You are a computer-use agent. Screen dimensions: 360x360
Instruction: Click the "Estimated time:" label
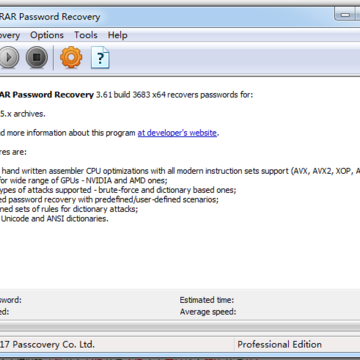click(207, 300)
